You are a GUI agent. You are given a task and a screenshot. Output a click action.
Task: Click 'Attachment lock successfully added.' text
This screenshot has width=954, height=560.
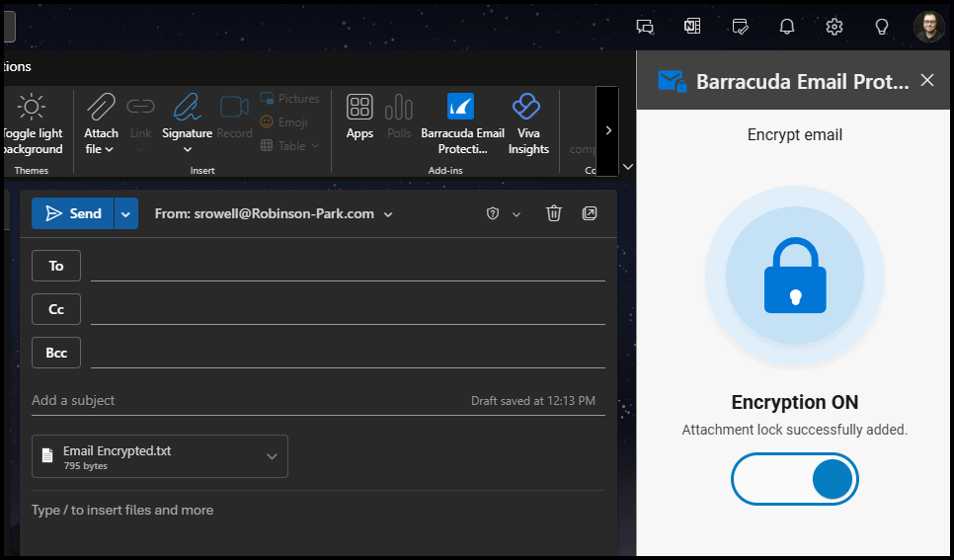795,430
